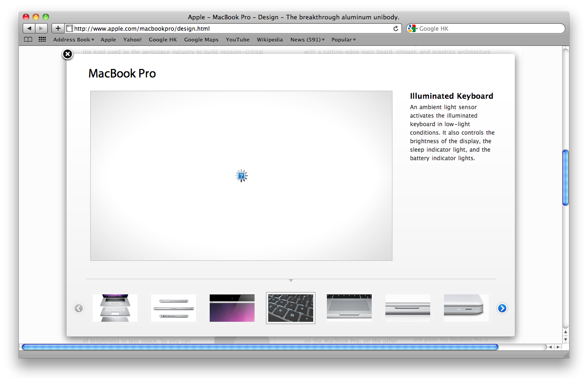This screenshot has width=588, height=378.
Task: Click the URL address field
Action: (x=232, y=28)
